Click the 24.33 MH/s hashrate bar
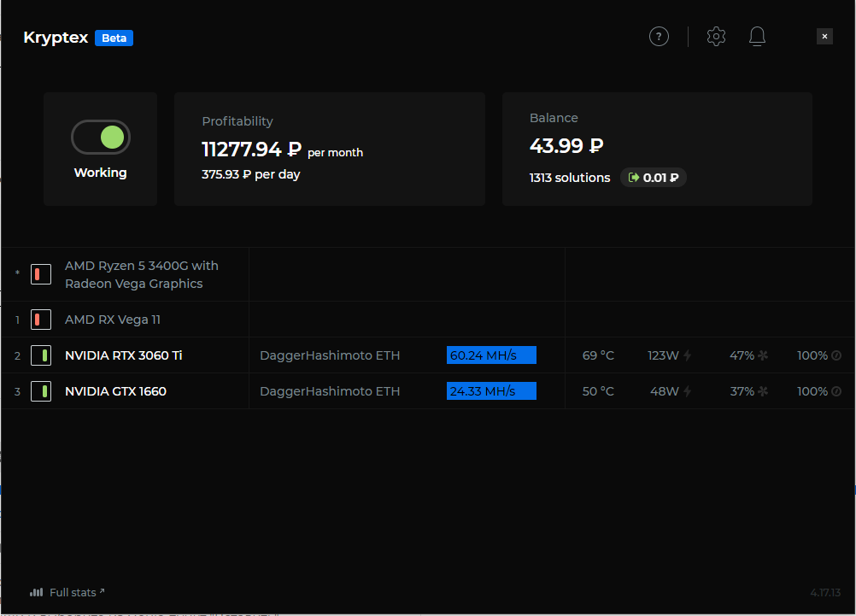Viewport: 856px width, 616px height. point(491,391)
